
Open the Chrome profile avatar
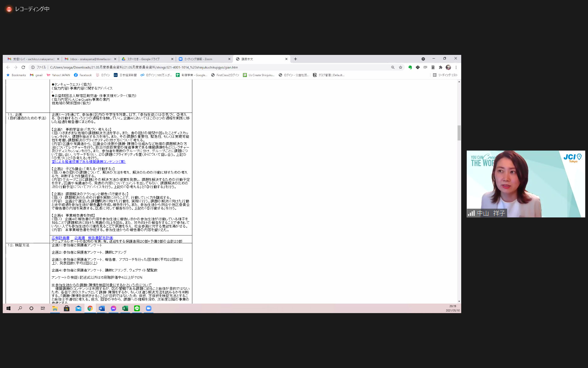(448, 67)
